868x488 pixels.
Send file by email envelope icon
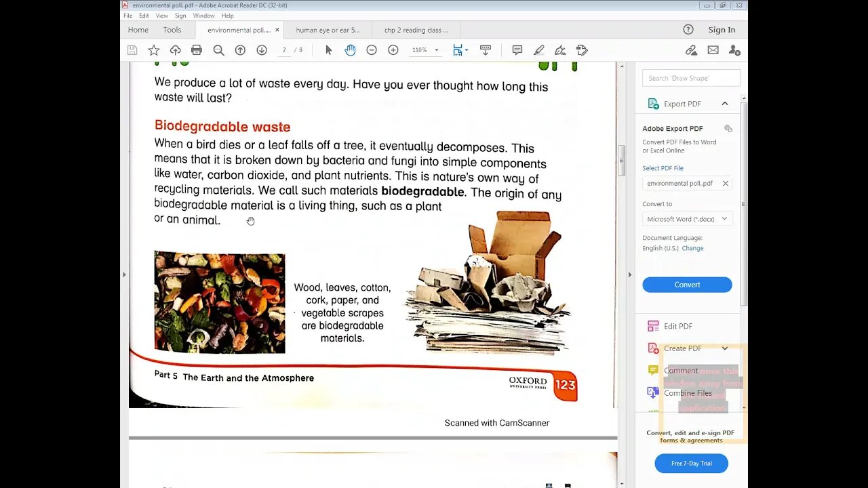coord(713,50)
